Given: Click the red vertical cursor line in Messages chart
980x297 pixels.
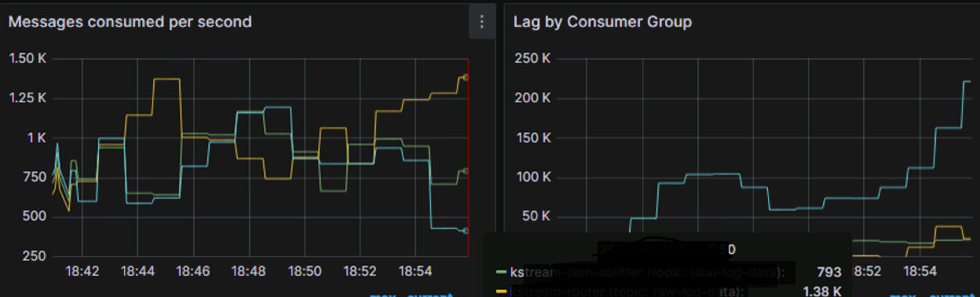Looking at the screenshot, I should [468, 157].
